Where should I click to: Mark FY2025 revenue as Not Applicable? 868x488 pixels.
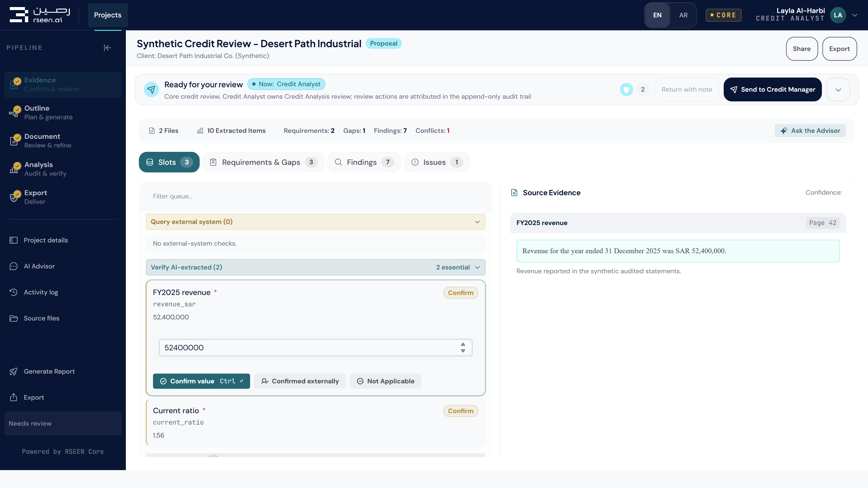click(385, 381)
